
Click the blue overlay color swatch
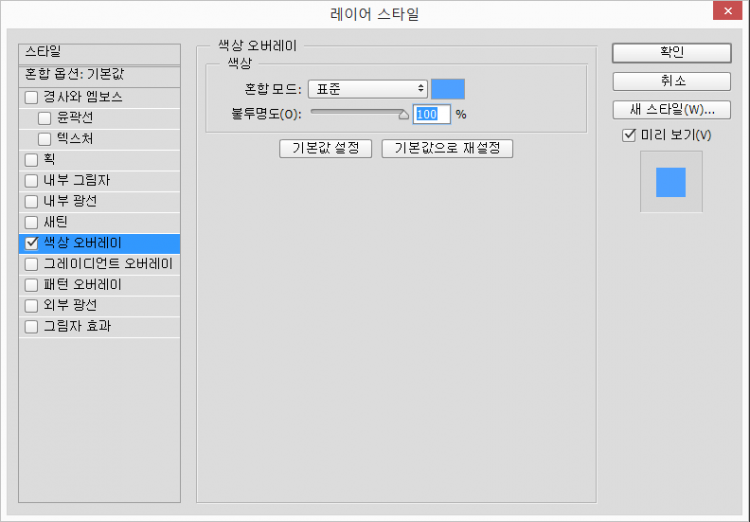pos(448,89)
